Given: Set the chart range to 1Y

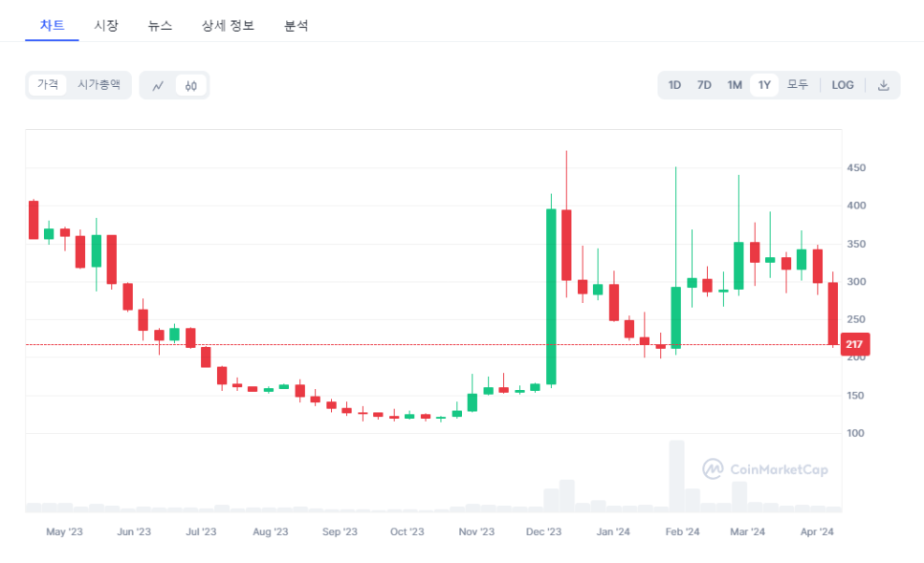Looking at the screenshot, I should point(764,85).
